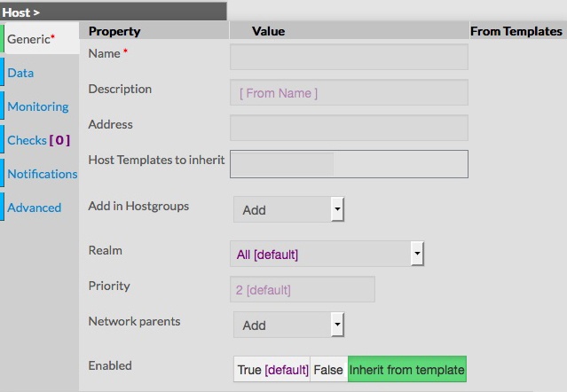The image size is (567, 392).
Task: Set Enabled to True
Action: (272, 370)
